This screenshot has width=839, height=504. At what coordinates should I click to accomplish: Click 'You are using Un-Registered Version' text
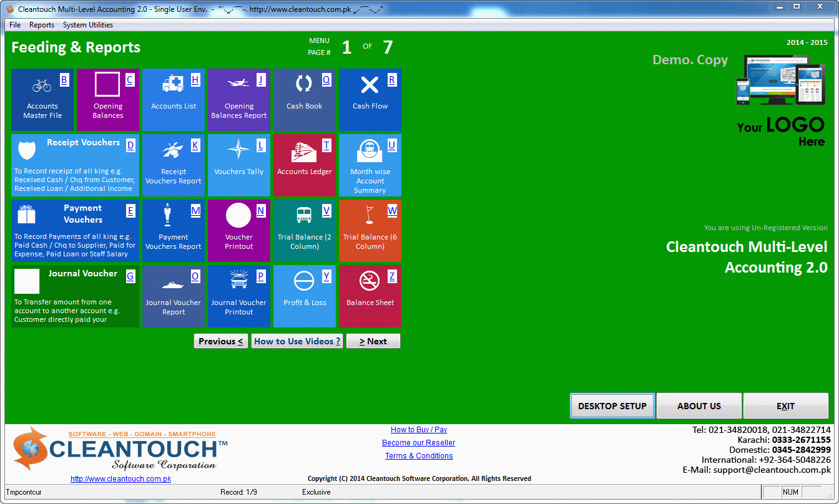[765, 228]
